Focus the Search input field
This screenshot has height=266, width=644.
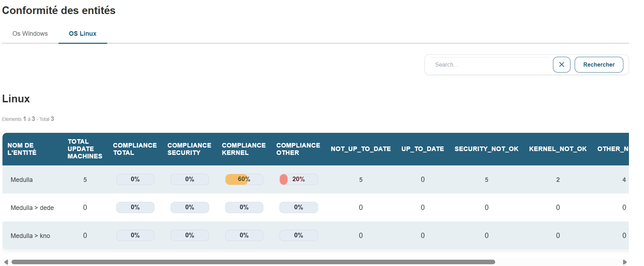pyautogui.click(x=490, y=65)
